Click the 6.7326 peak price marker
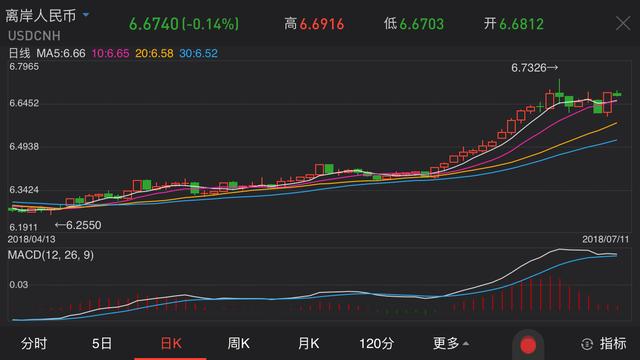640x360 pixels. pos(534,68)
